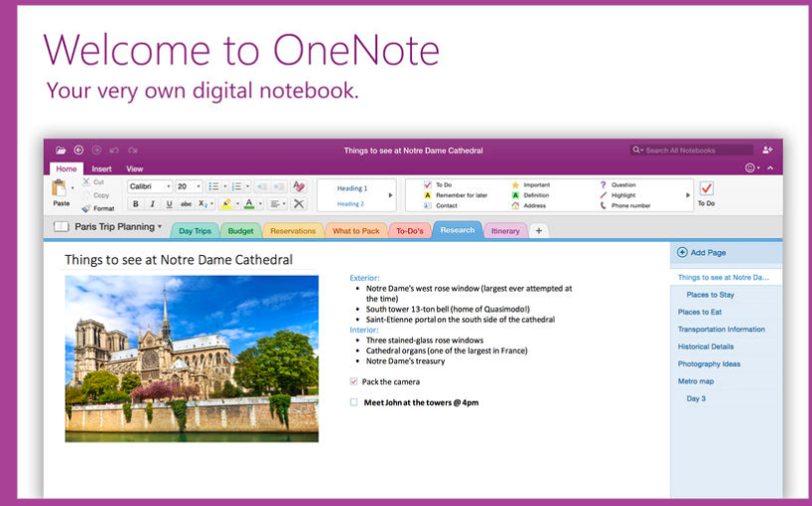Go forward with the circled right arrow

point(97,150)
